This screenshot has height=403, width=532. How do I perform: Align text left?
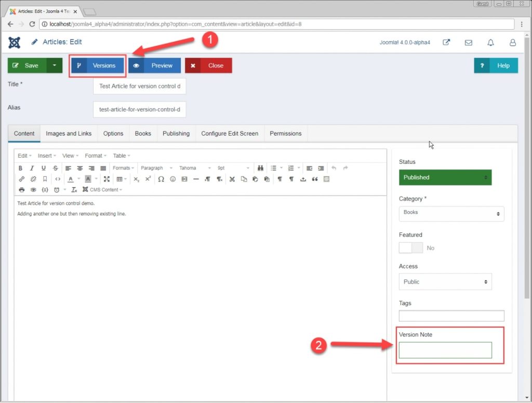(x=68, y=168)
